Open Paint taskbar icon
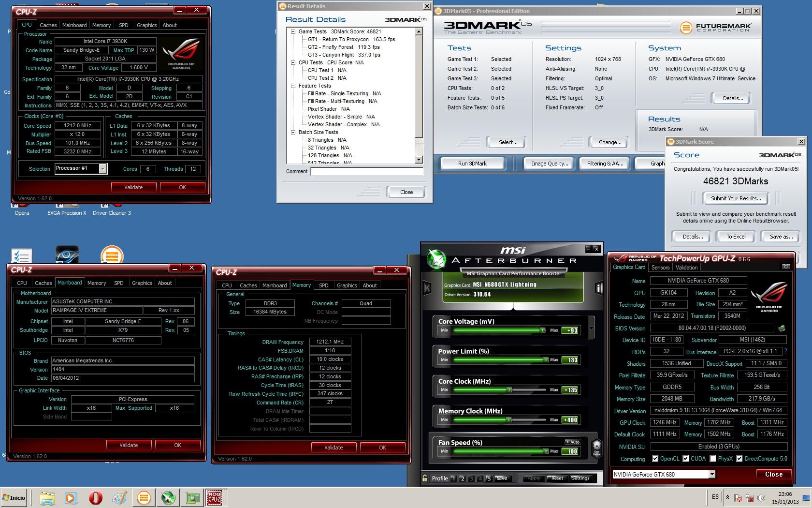 pyautogui.click(x=119, y=498)
